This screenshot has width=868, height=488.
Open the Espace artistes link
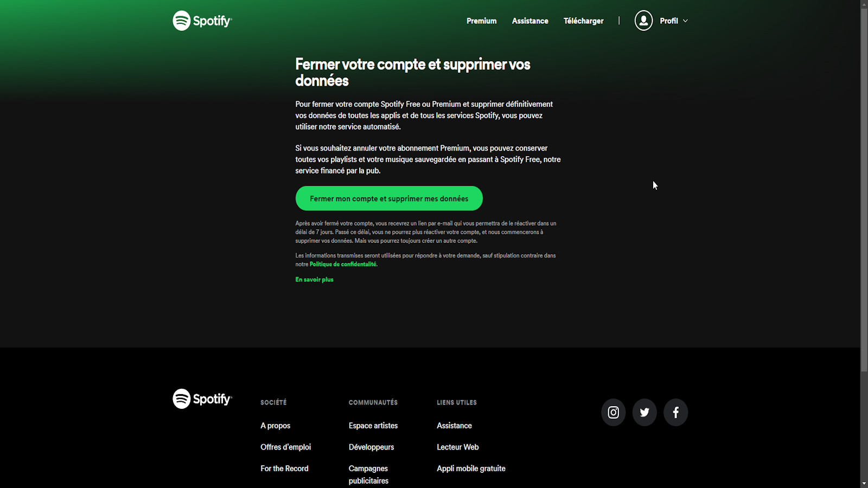[373, 426]
